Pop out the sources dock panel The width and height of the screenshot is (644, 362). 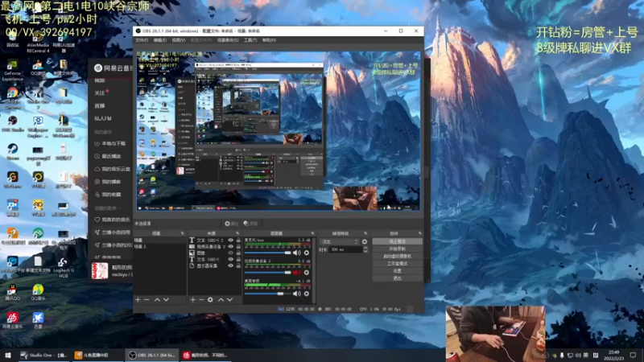[237, 233]
